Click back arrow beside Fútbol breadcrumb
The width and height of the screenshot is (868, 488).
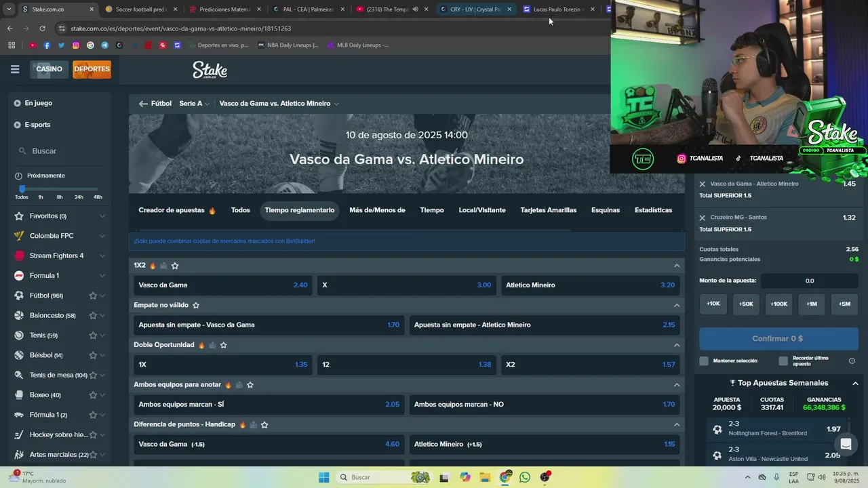click(143, 104)
